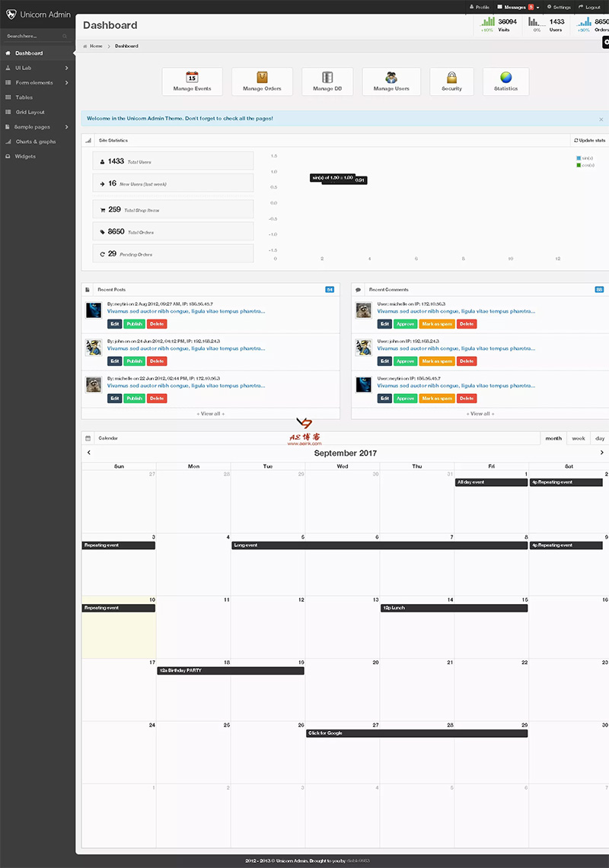The height and width of the screenshot is (868, 609).
Task: Open Statistics globe icon
Action: click(506, 77)
